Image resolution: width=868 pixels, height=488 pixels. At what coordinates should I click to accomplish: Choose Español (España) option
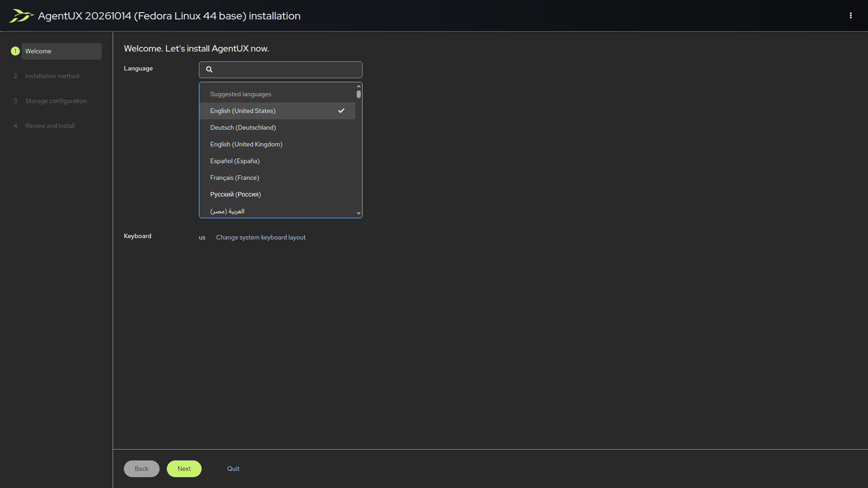tap(277, 161)
